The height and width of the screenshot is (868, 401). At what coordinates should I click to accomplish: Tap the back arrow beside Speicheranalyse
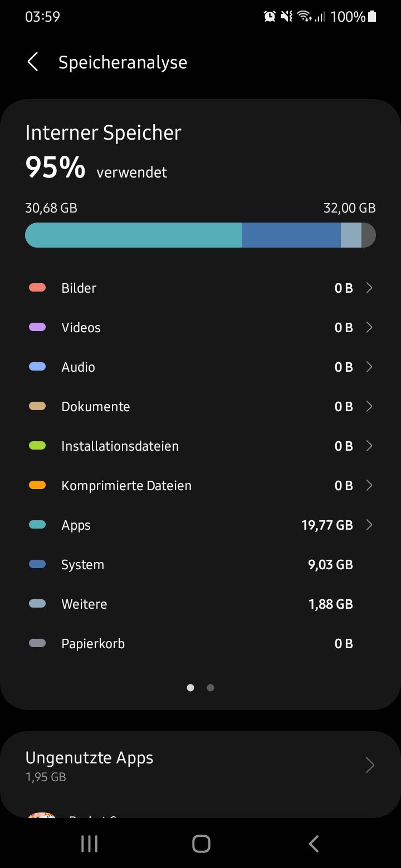coord(33,62)
